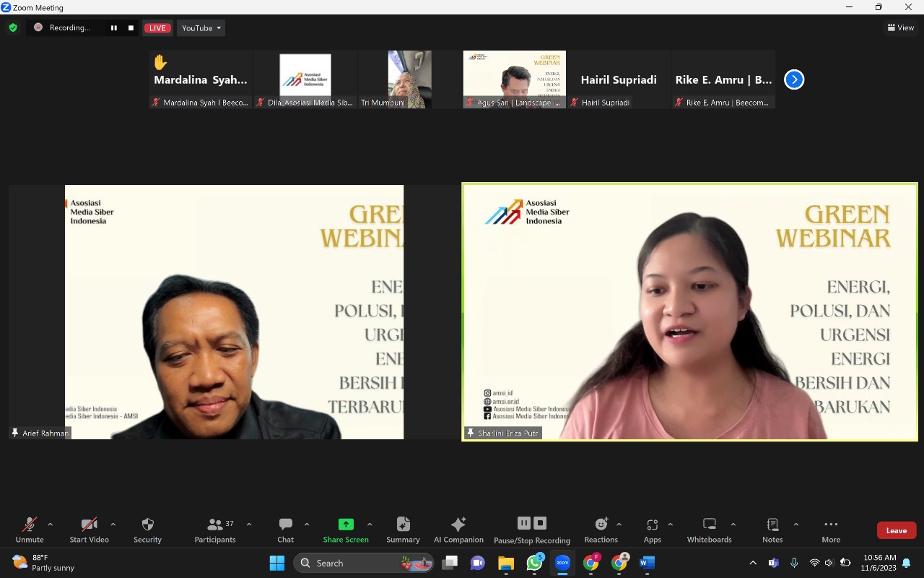The height and width of the screenshot is (578, 924).
Task: Open the meeting Summary icon
Action: (x=403, y=525)
